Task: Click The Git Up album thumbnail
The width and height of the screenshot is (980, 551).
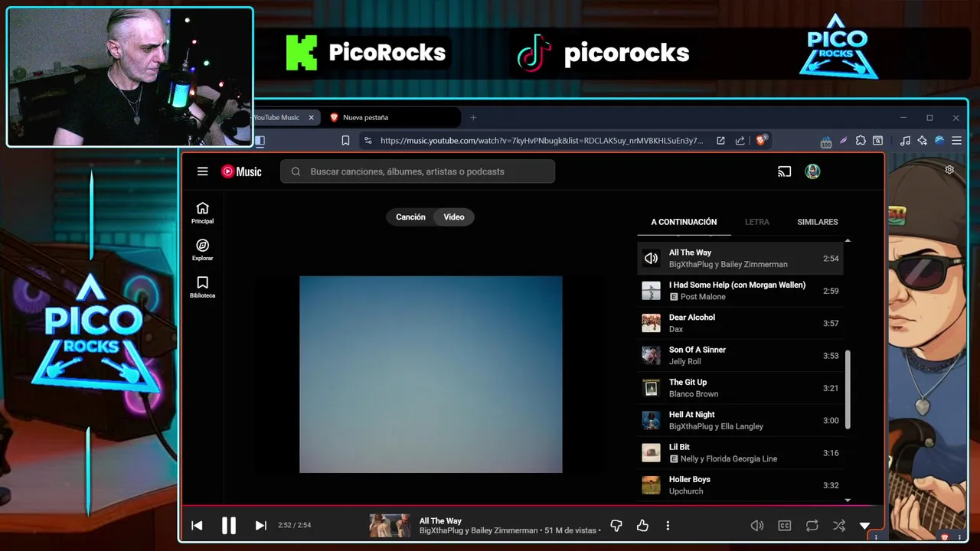Action: (651, 388)
